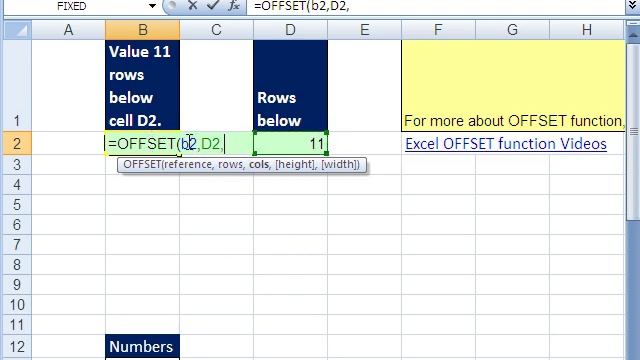This screenshot has height=360, width=640.
Task: Select row 5 header
Action: click(x=17, y=205)
